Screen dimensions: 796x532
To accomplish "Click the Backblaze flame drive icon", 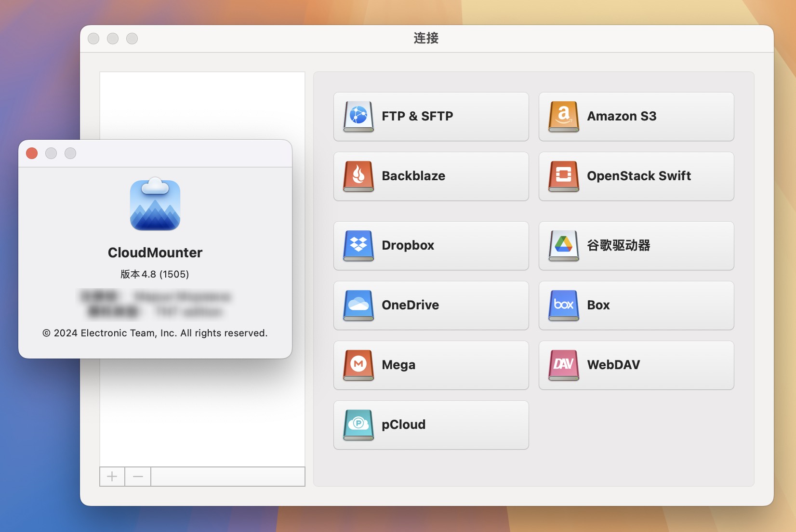I will coord(358,176).
